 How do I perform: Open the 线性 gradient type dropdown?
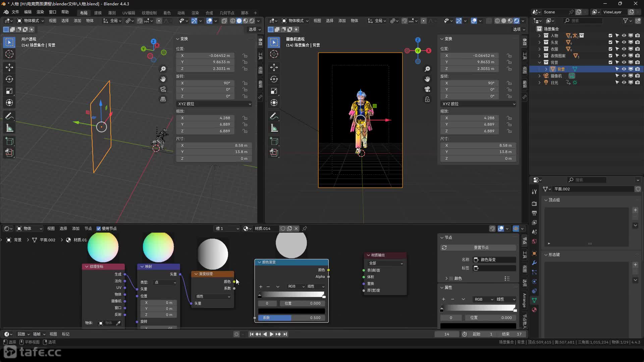coord(213,296)
